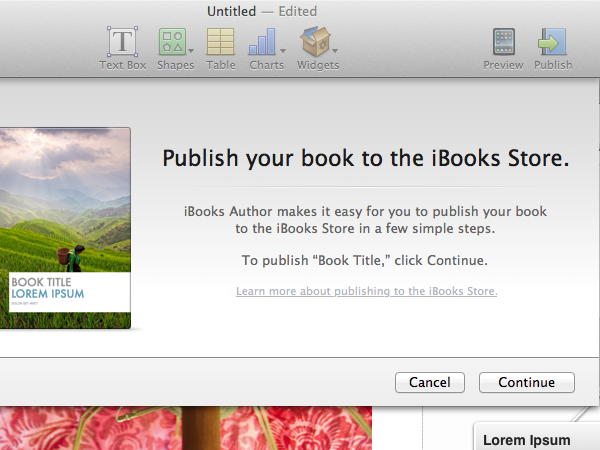Click the Lorem Ipsum text below dialog
600x450 pixels.
527,440
